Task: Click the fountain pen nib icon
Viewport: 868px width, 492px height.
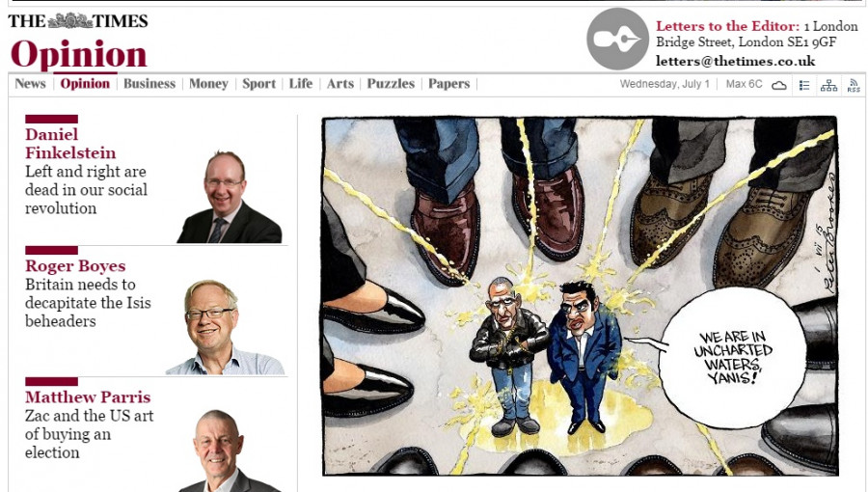Action: click(617, 39)
